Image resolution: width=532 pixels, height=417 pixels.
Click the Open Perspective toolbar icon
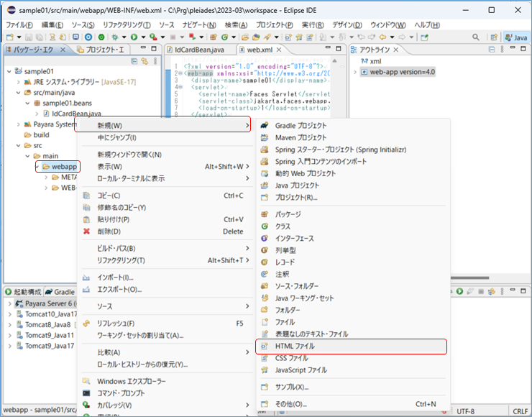pyautogui.click(x=494, y=37)
